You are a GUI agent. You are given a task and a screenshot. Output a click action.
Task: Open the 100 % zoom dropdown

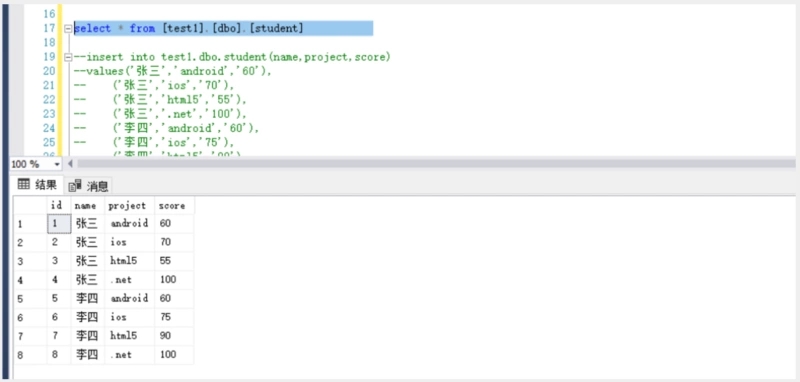coord(56,164)
